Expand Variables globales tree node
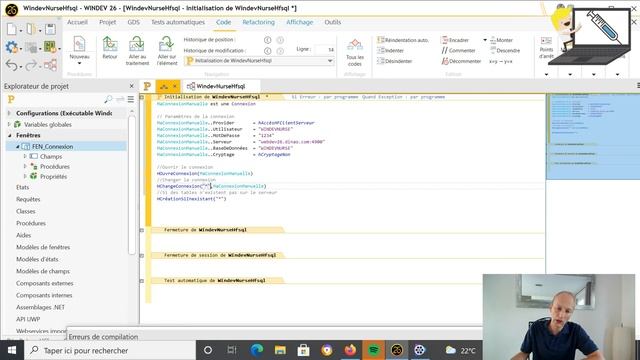Image resolution: width=640 pixels, height=360 pixels. (x=9, y=124)
